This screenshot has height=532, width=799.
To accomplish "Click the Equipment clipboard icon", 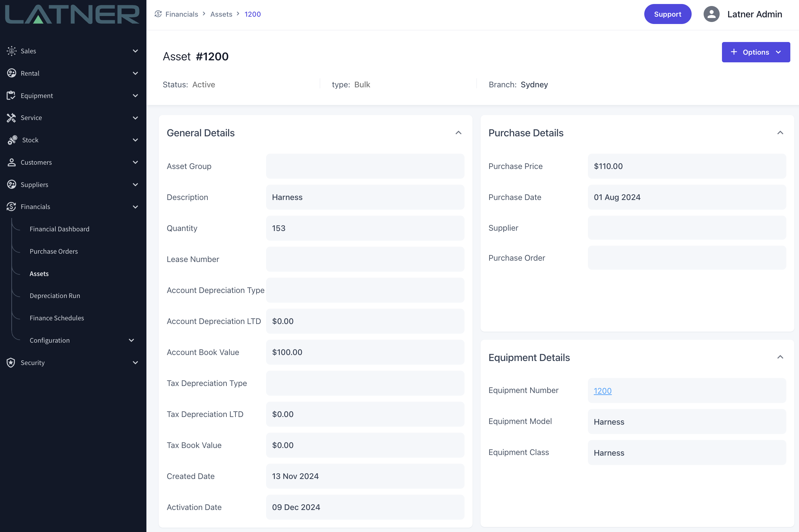I will click(x=11, y=96).
